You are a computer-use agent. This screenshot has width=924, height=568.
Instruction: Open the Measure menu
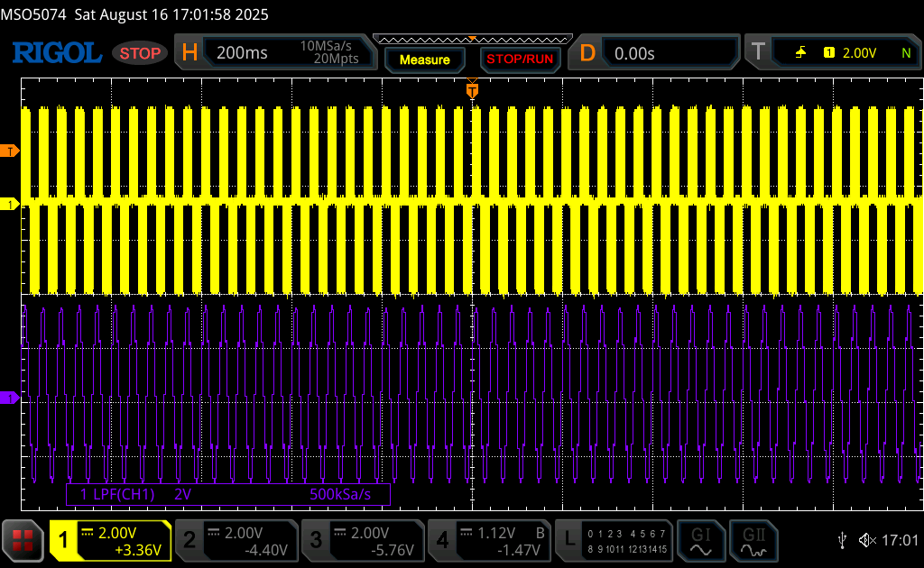(x=425, y=60)
